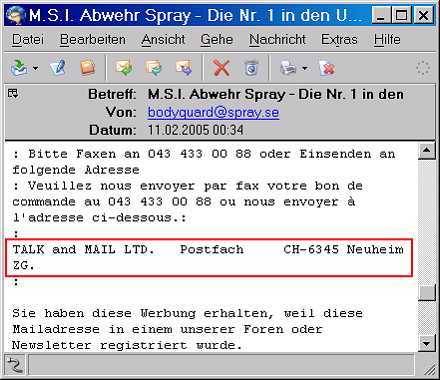Open the Get Mail dropdown arrow
This screenshot has width=440, height=380.
[35, 68]
